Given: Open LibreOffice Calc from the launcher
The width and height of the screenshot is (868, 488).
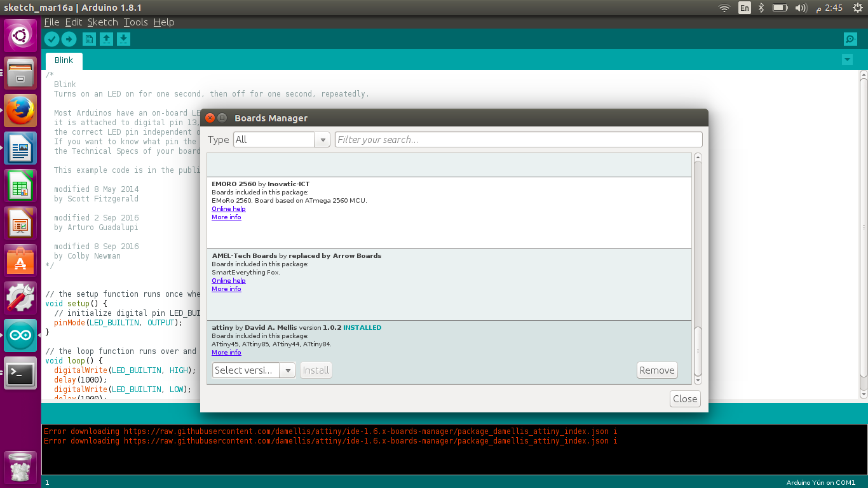Looking at the screenshot, I should [20, 186].
